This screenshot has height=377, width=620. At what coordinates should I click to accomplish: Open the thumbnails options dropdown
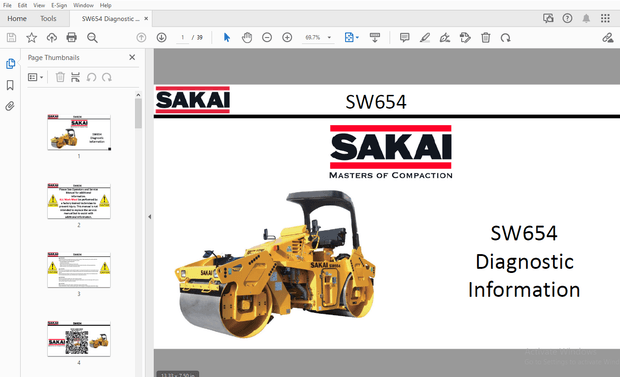tap(36, 77)
